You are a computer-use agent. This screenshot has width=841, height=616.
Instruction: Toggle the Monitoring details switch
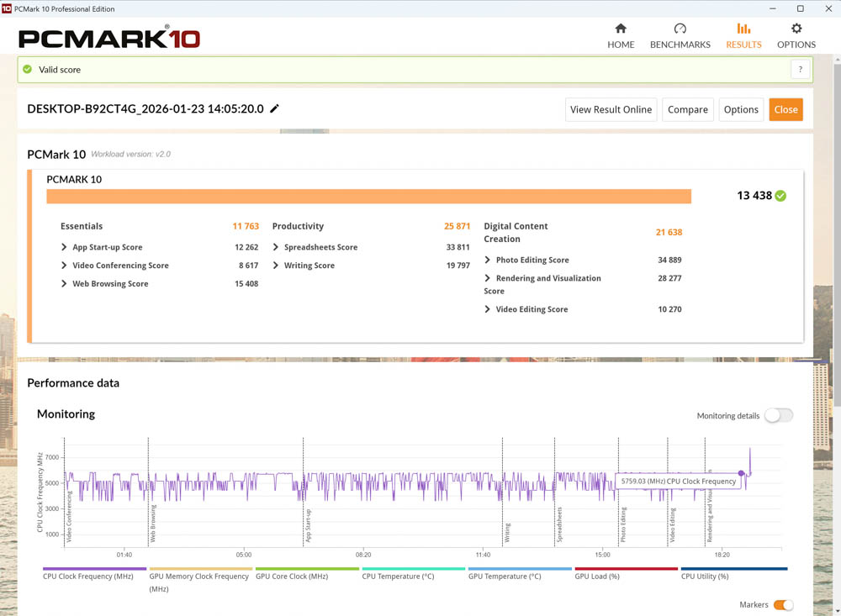(778, 416)
